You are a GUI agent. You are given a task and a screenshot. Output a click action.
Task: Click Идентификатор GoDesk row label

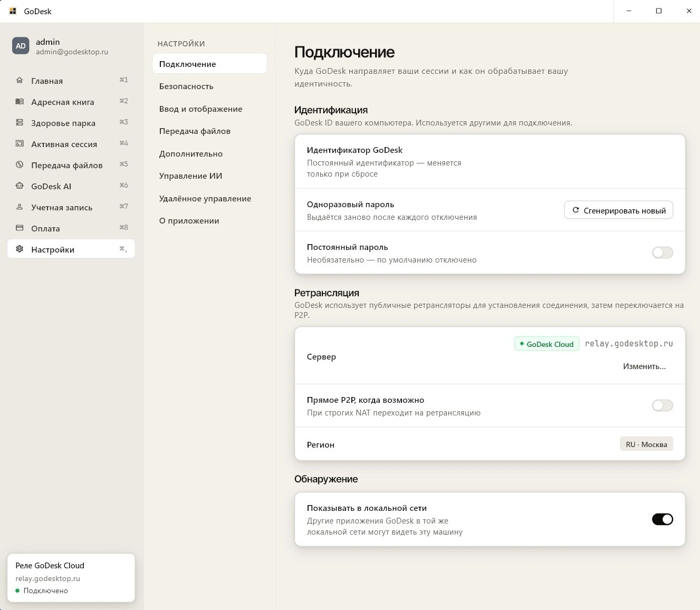(354, 150)
